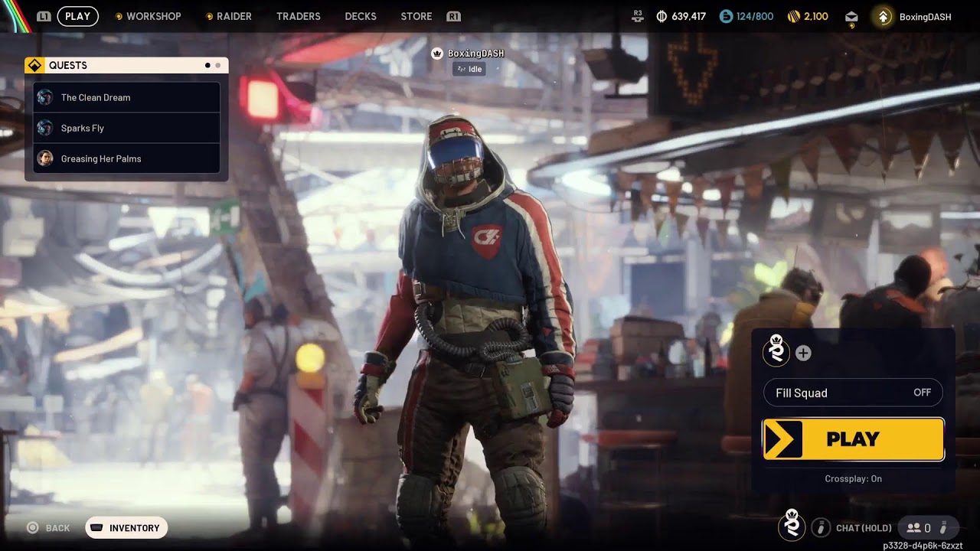Click the 639,417 coin balance

(x=688, y=16)
